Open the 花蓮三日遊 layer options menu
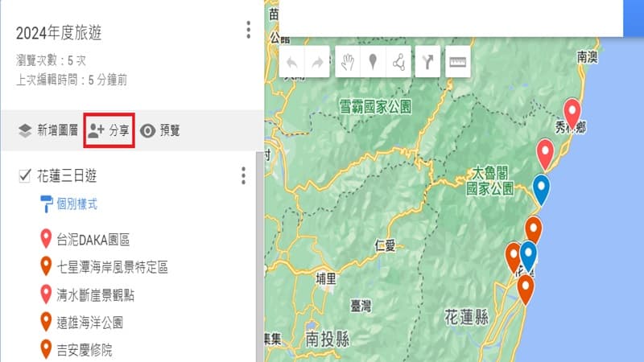This screenshot has width=644, height=362. pyautogui.click(x=243, y=175)
